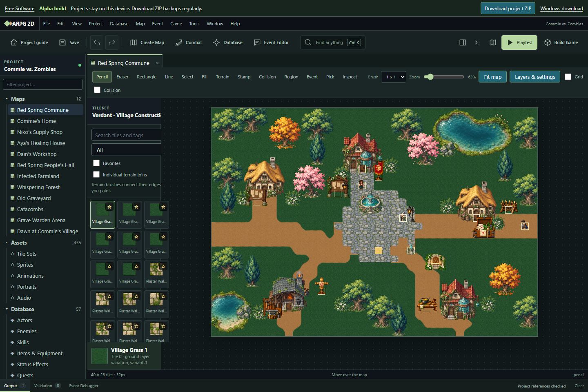Click the diamond icon beside Audio
The image size is (588, 392).
click(13, 298)
